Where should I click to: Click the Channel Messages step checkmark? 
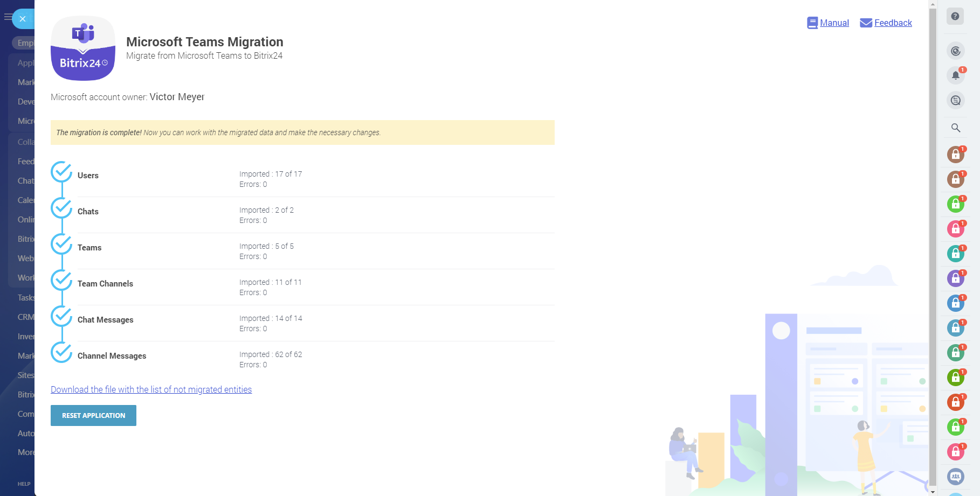click(61, 352)
